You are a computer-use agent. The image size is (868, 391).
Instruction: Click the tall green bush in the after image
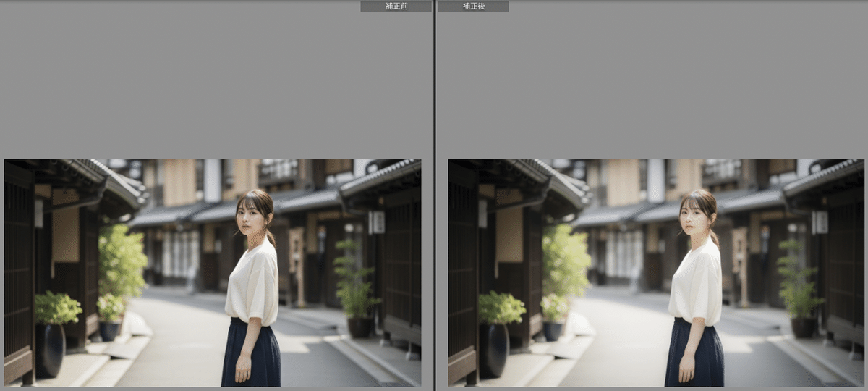point(566,261)
